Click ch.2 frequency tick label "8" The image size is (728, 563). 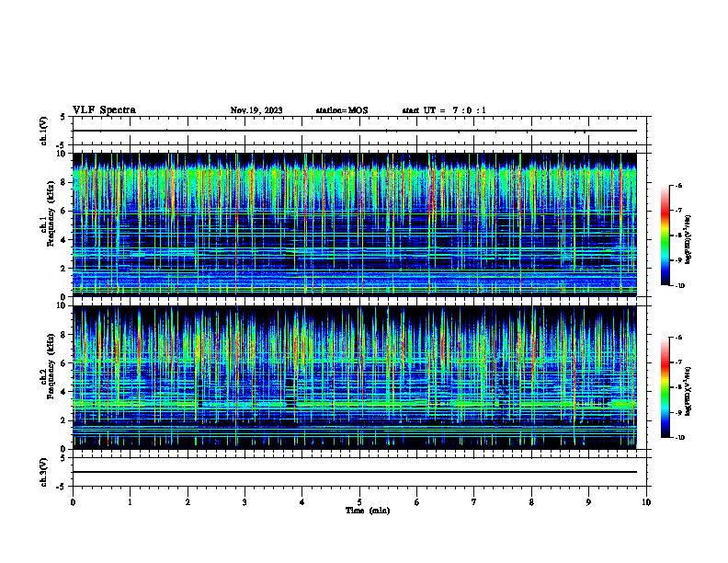tap(64, 335)
